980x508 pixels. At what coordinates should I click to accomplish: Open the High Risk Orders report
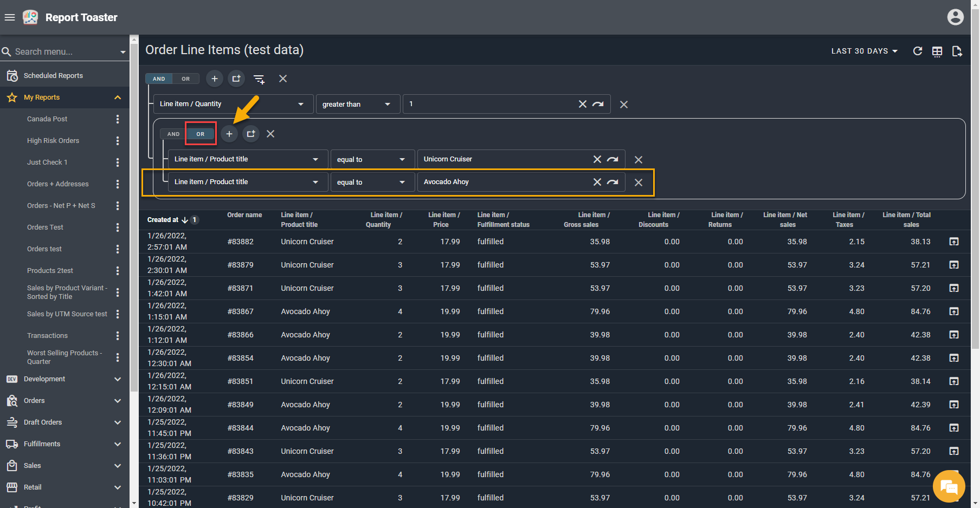[53, 141]
